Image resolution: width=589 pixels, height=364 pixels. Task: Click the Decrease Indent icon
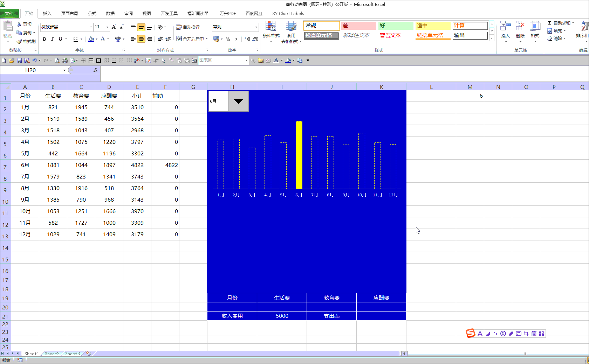(x=160, y=39)
